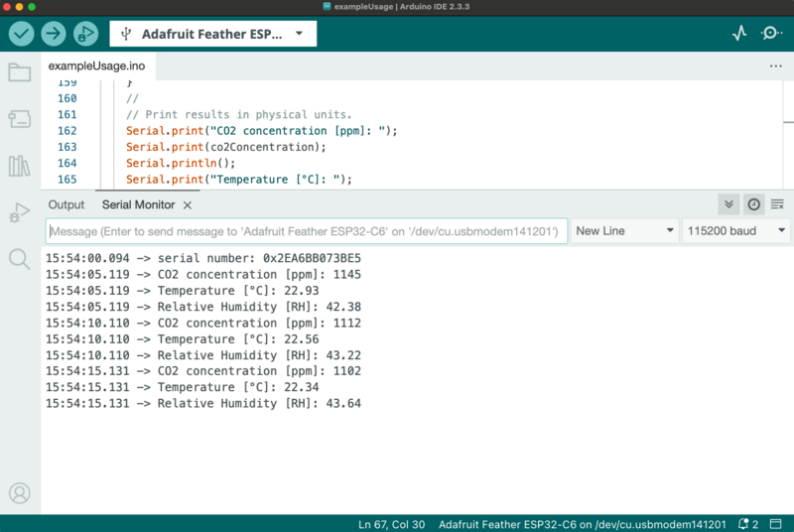
Task: Click the Temperature print code line 165
Action: tap(239, 180)
